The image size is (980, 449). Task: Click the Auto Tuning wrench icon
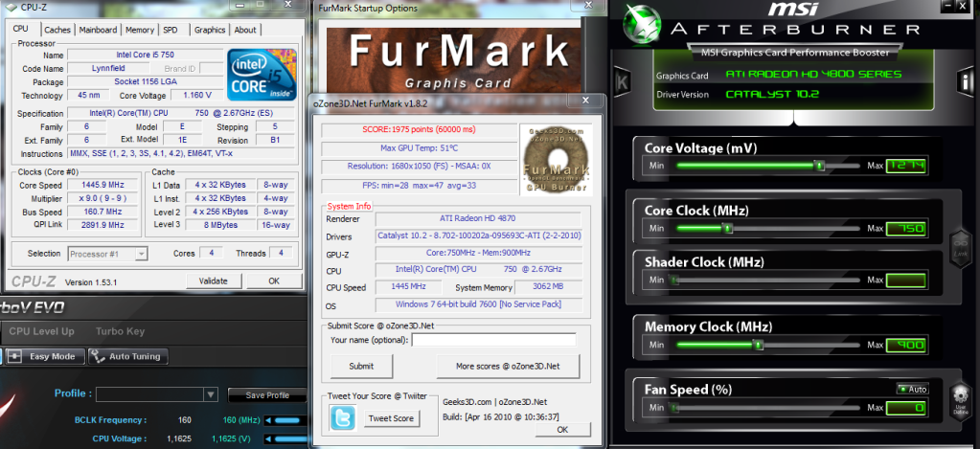click(x=98, y=356)
